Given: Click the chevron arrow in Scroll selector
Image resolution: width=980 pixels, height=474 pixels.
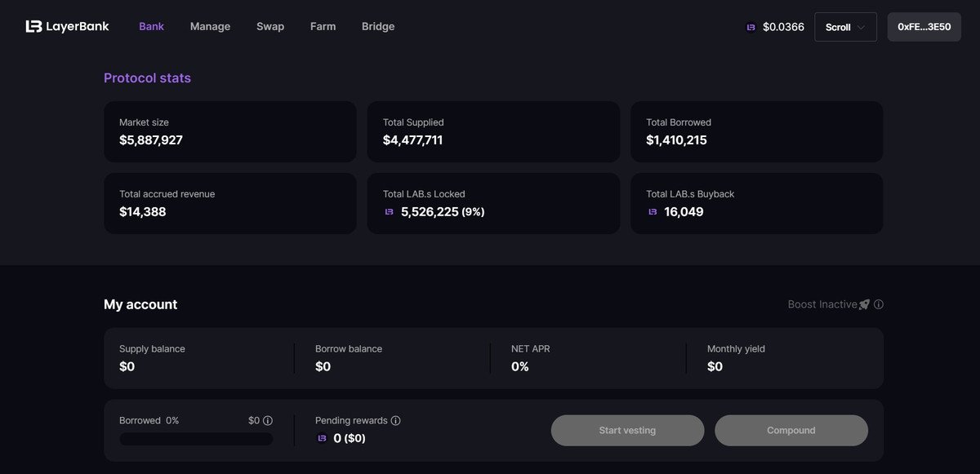Looking at the screenshot, I should (861, 27).
